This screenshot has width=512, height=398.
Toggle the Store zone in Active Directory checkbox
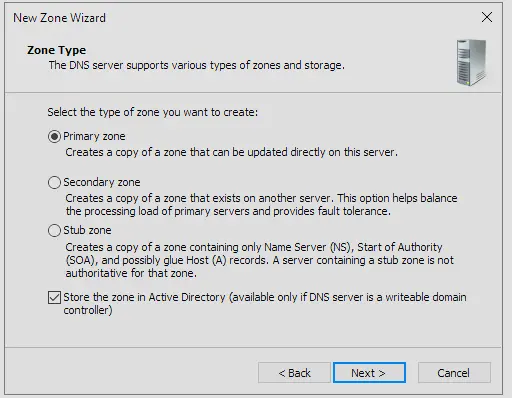[x=54, y=297]
